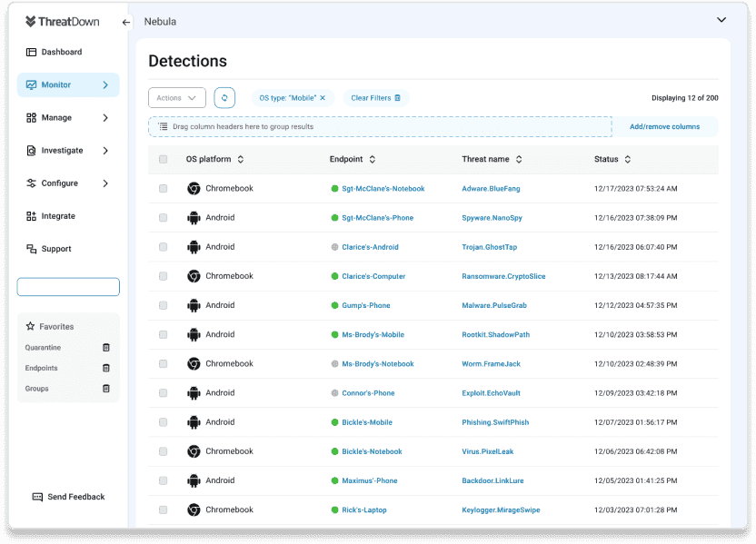Click the refresh detections icon button
This screenshot has height=544, width=756.
click(224, 98)
